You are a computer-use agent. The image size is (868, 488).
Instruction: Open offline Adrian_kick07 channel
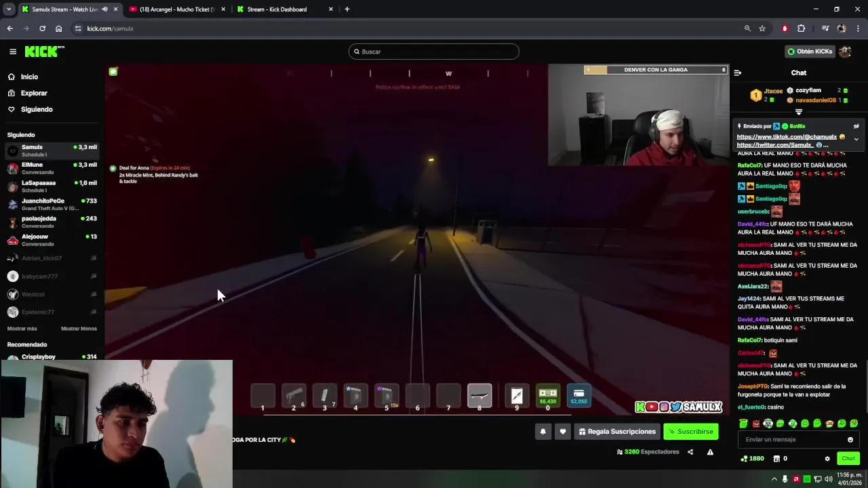52,258
